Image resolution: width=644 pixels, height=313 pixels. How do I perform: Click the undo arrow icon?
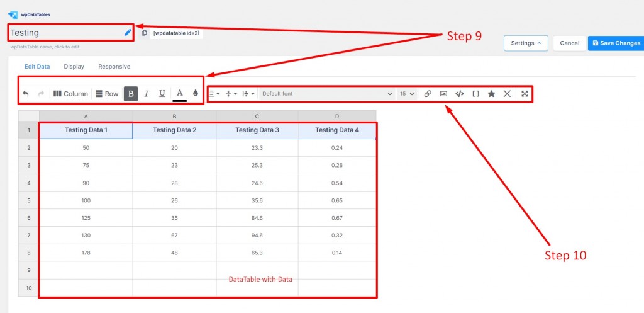25,94
